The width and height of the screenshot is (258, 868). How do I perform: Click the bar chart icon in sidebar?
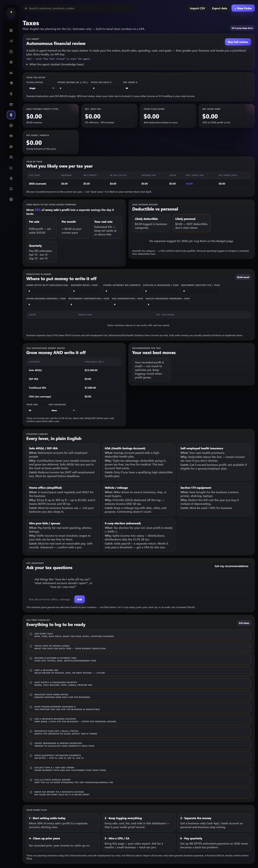pyautogui.click(x=11, y=72)
